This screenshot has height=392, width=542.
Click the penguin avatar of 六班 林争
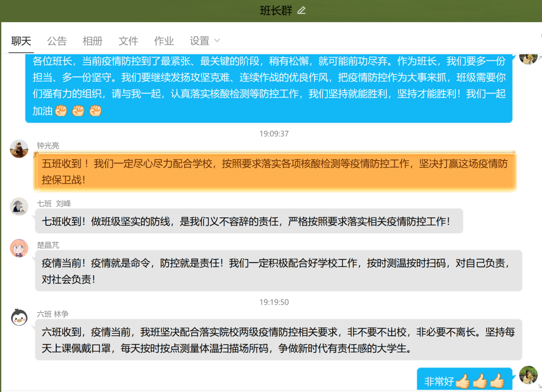[x=19, y=317]
